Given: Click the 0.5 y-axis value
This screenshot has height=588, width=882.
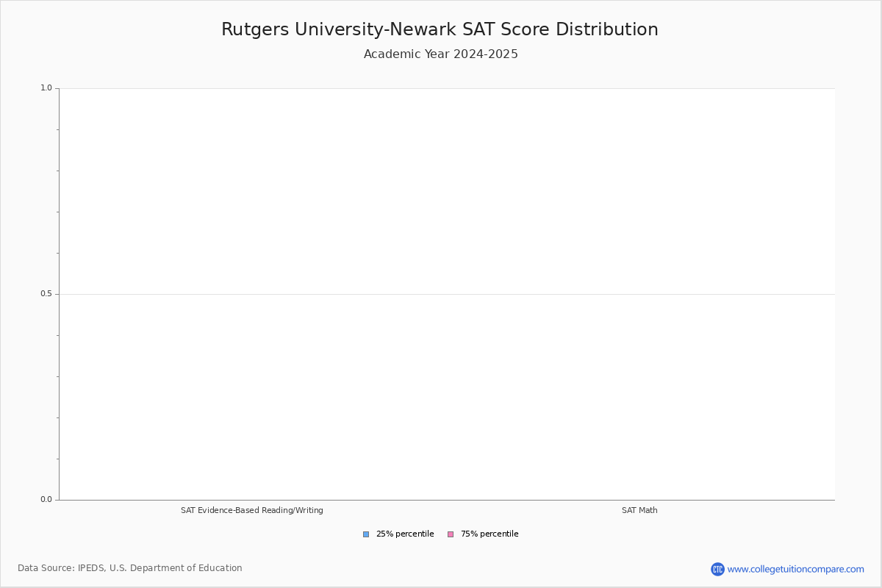Looking at the screenshot, I should 46,294.
